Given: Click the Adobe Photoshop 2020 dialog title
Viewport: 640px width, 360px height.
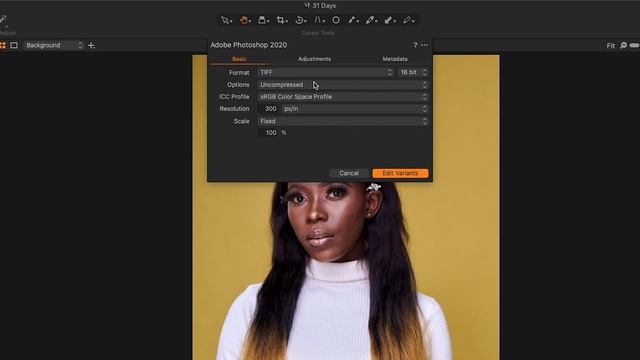Looking at the screenshot, I should click(x=249, y=45).
